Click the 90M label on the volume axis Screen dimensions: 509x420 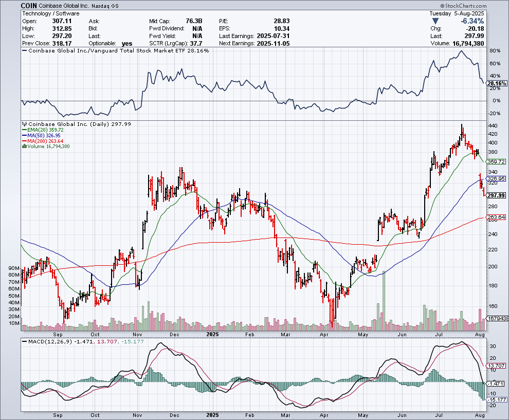14,268
